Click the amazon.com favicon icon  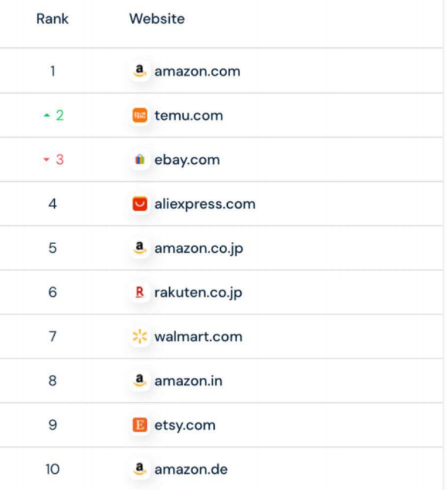point(140,71)
